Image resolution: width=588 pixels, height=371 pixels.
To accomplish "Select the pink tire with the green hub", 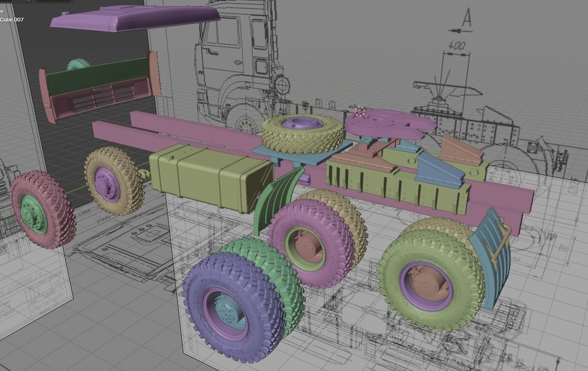I will coord(43,209).
